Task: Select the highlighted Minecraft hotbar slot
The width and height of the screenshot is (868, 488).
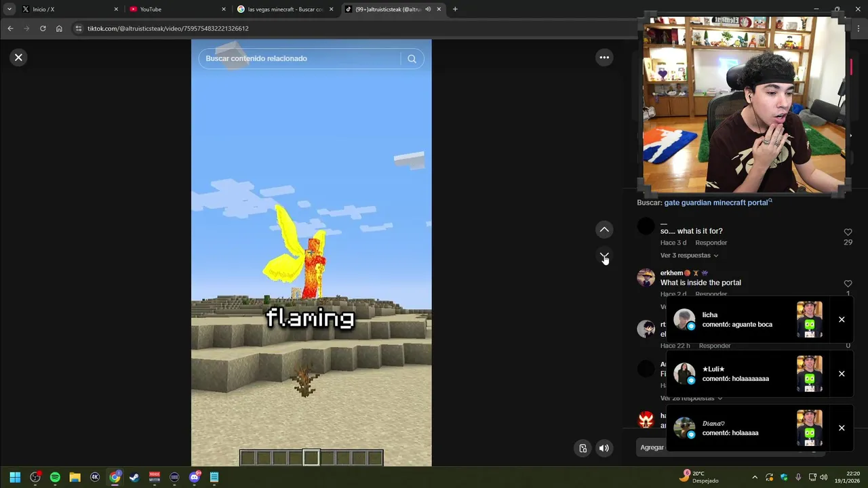Action: pos(311,457)
